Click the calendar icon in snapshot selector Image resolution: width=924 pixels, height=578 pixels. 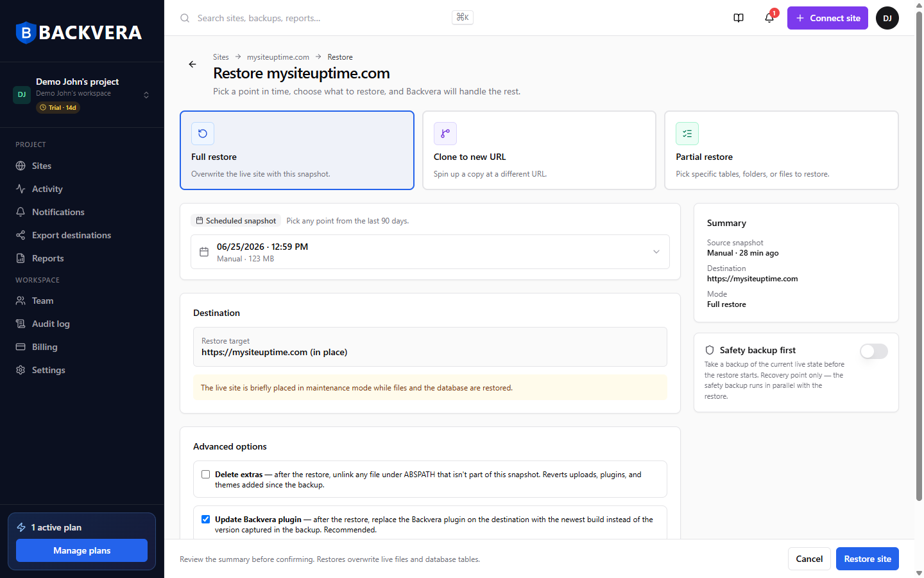[x=204, y=252]
